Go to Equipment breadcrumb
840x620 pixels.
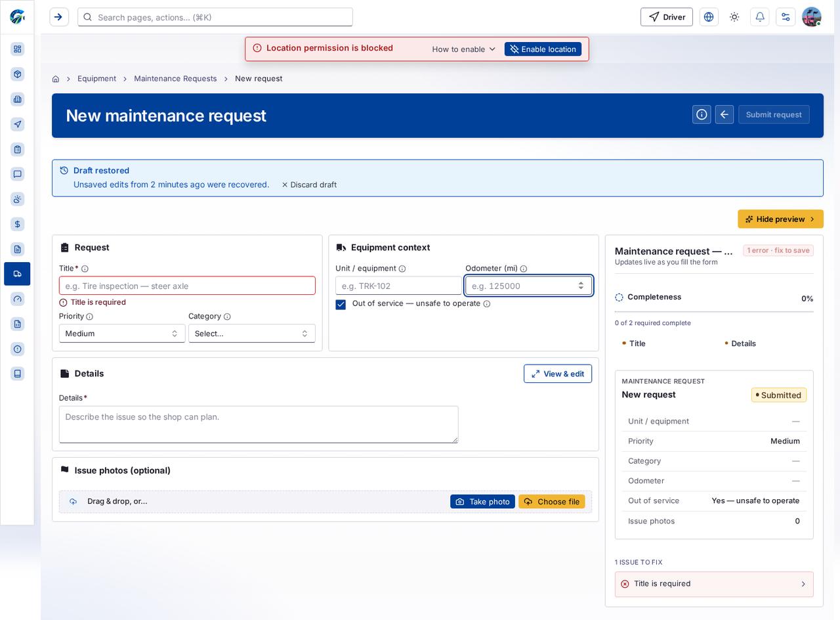(x=96, y=79)
